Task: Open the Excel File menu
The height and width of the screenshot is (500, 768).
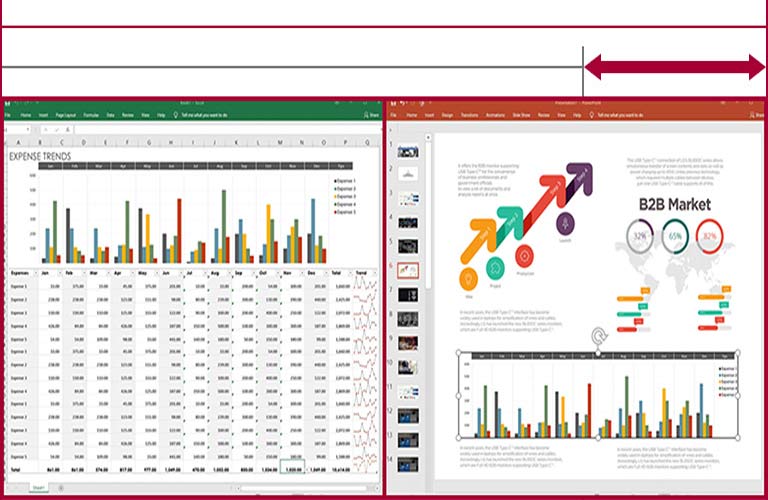Action: 8,116
